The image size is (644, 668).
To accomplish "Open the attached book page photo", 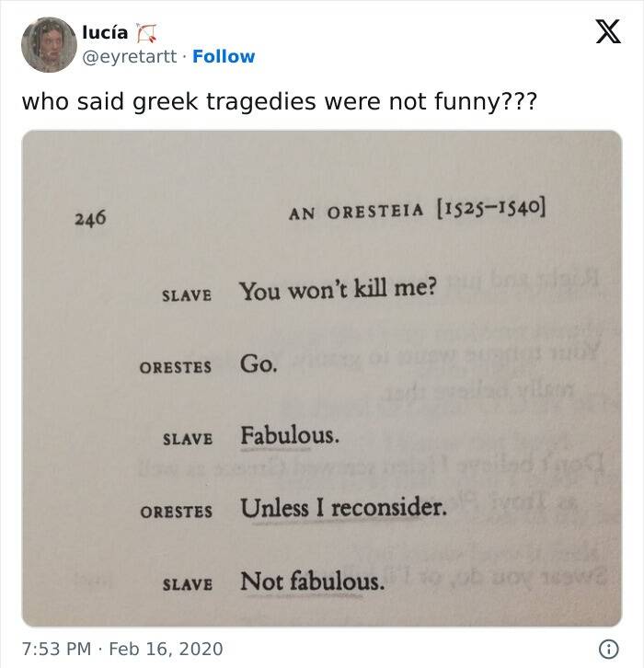I will tap(322, 378).
